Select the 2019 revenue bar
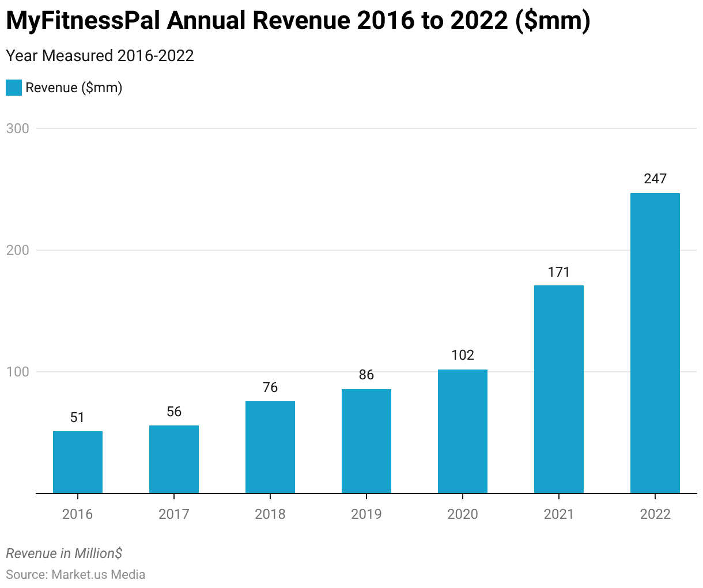The width and height of the screenshot is (703, 588). (x=366, y=441)
